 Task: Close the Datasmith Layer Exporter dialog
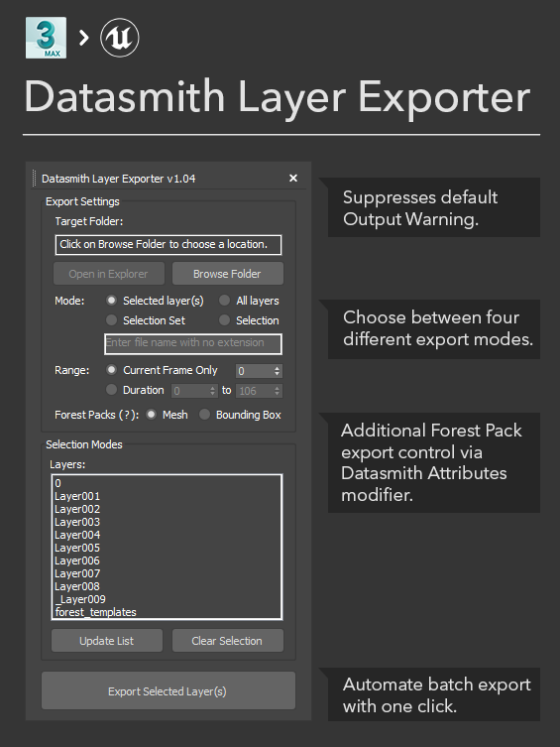tap(293, 179)
